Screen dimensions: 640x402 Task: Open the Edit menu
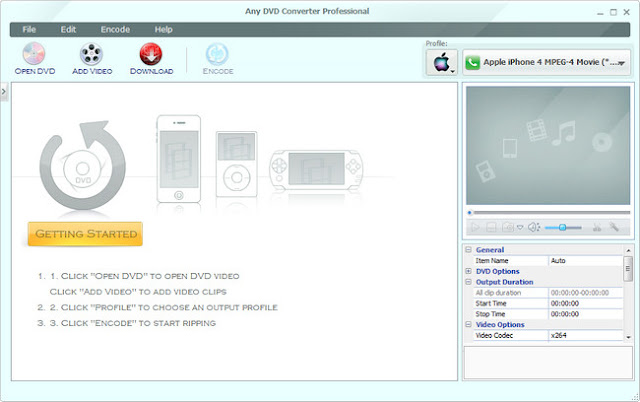[x=68, y=29]
